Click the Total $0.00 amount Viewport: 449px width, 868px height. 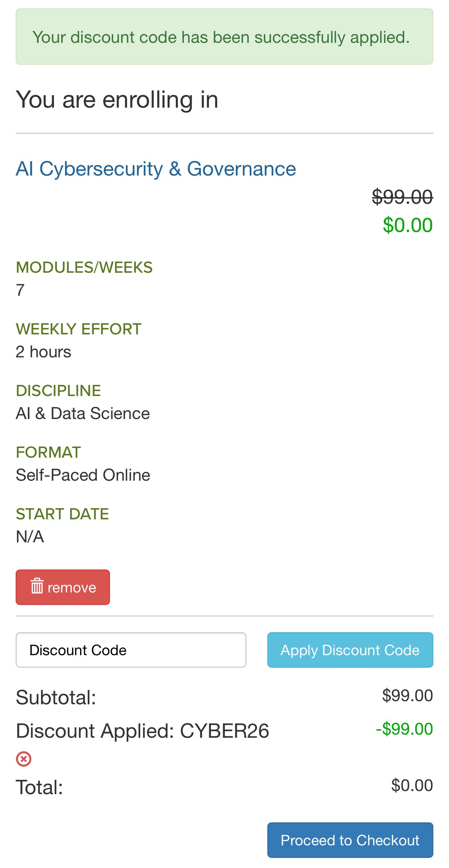click(x=412, y=785)
